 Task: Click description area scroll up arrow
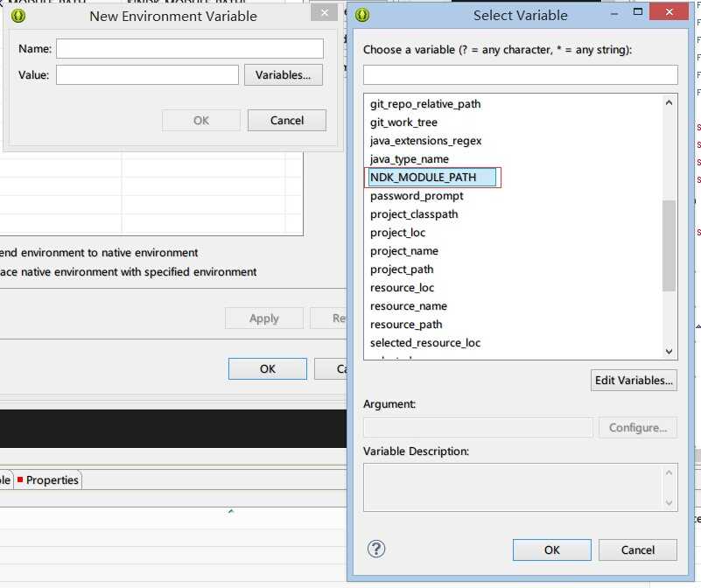pos(669,472)
